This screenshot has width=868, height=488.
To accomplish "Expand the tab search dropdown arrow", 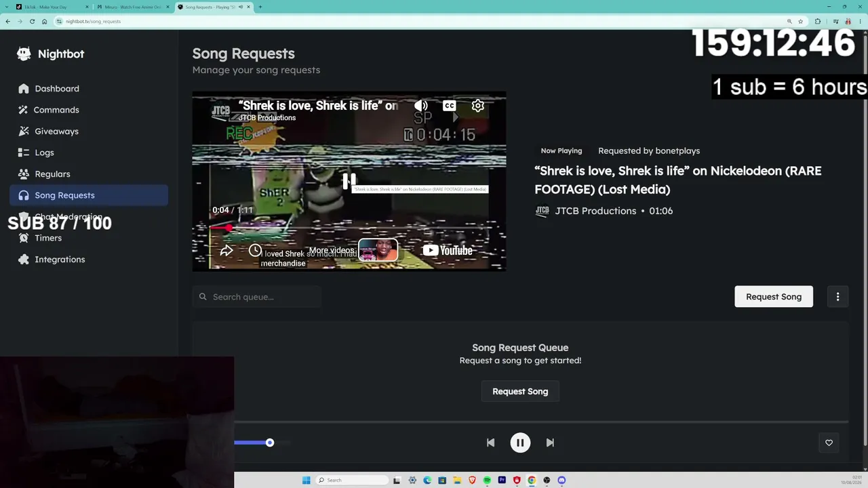I will [7, 7].
